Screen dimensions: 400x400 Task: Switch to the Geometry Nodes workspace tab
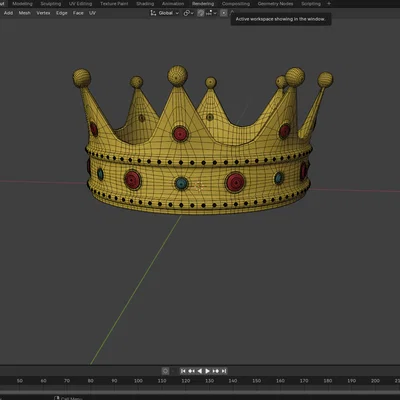(x=275, y=4)
